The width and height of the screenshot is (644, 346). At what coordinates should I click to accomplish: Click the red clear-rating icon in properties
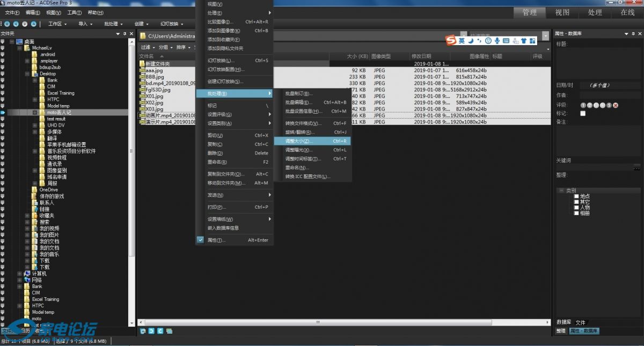(616, 105)
